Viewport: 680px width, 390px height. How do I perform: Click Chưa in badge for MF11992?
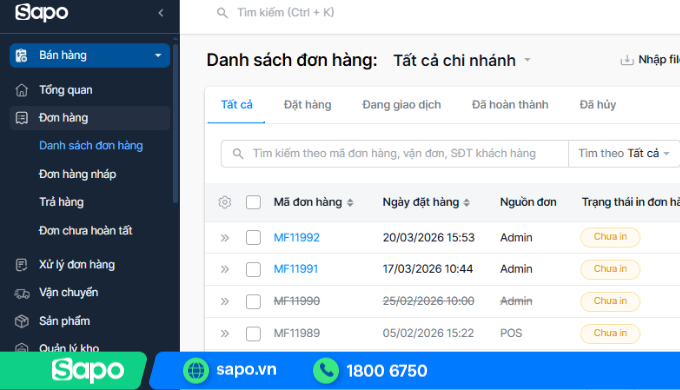pos(610,237)
